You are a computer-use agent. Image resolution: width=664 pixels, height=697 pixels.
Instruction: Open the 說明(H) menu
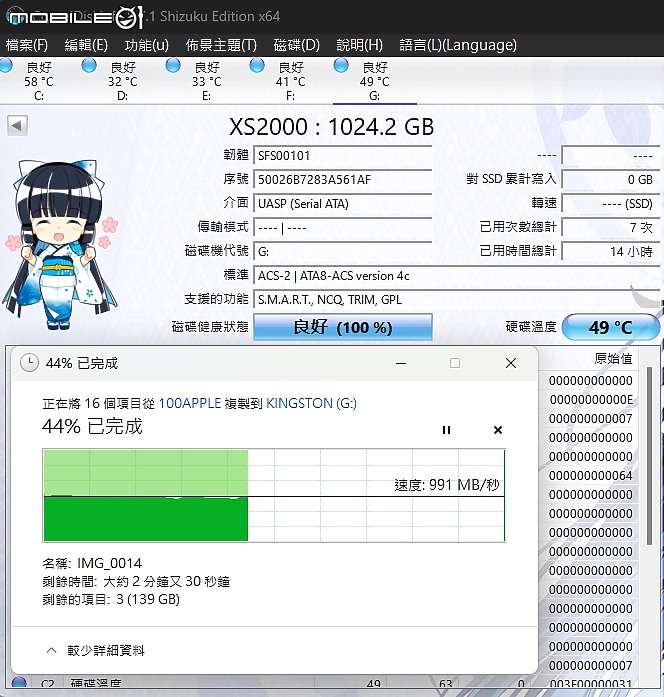(359, 45)
